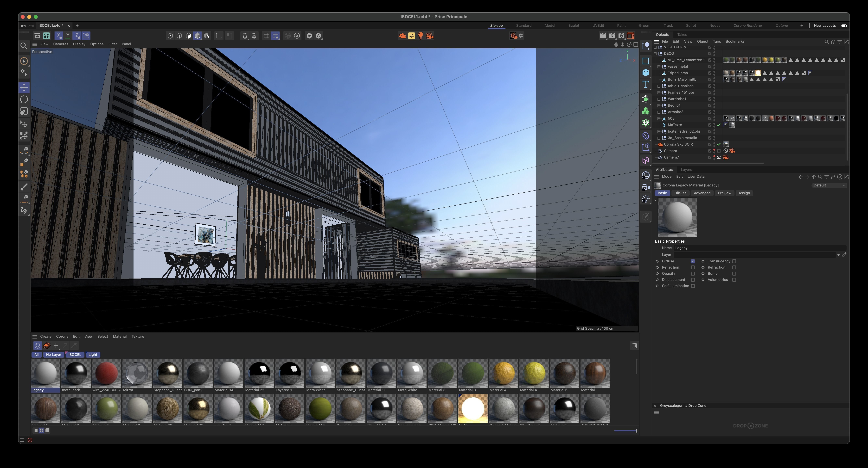
Task: Uncheck the Diffuse channel checkbox
Action: click(693, 261)
